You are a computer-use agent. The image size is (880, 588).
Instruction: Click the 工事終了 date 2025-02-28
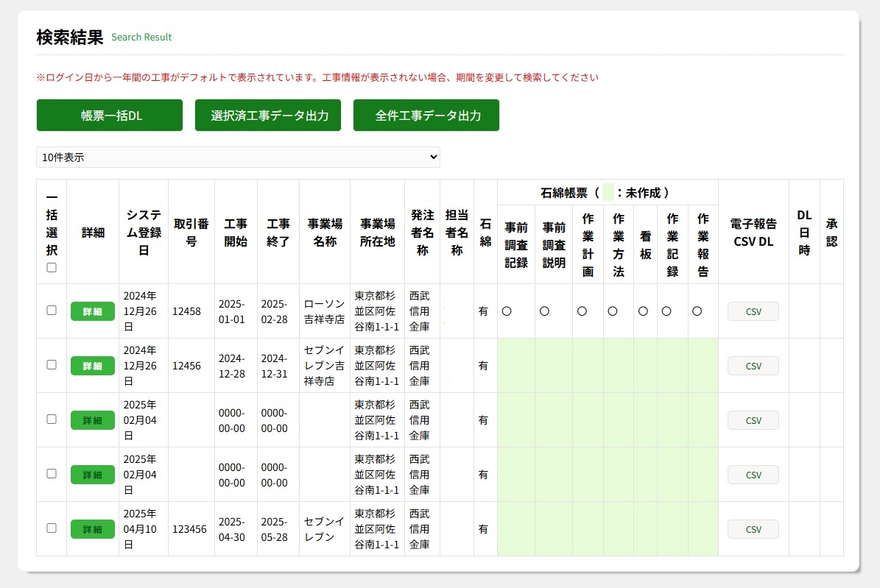pyautogui.click(x=275, y=311)
